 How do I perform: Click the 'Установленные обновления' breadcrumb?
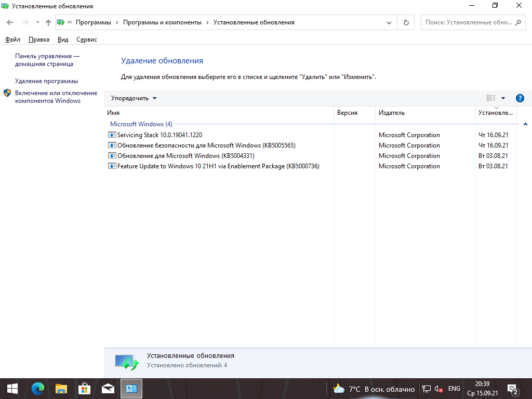[254, 22]
